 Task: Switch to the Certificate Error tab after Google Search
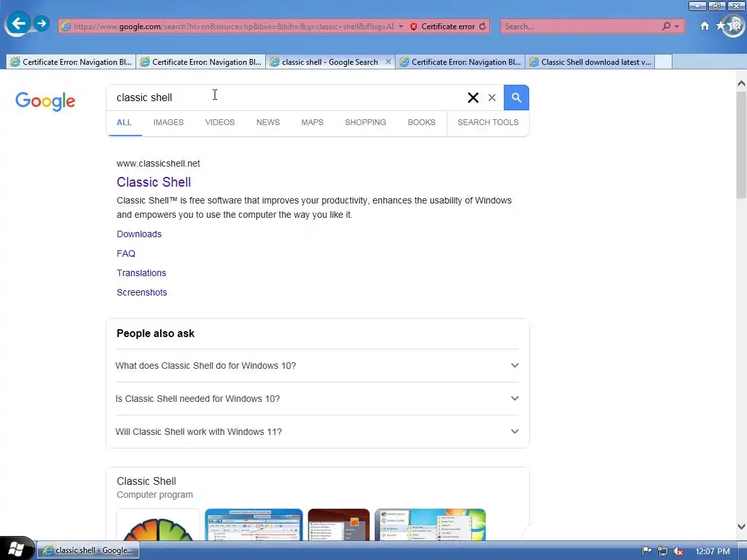pyautogui.click(x=460, y=62)
